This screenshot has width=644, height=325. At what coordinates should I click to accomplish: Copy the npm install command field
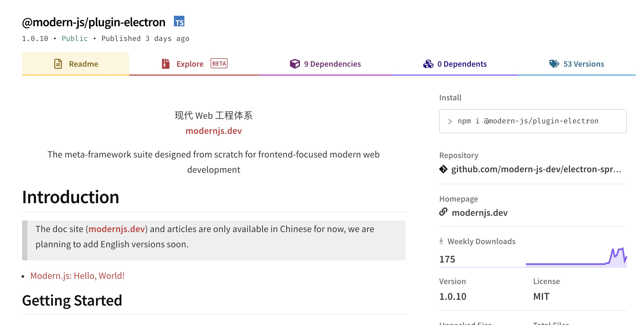click(x=533, y=121)
